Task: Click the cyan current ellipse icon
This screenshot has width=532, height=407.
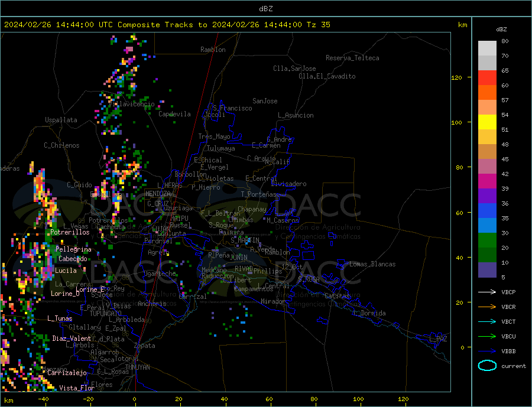Action: point(487,366)
